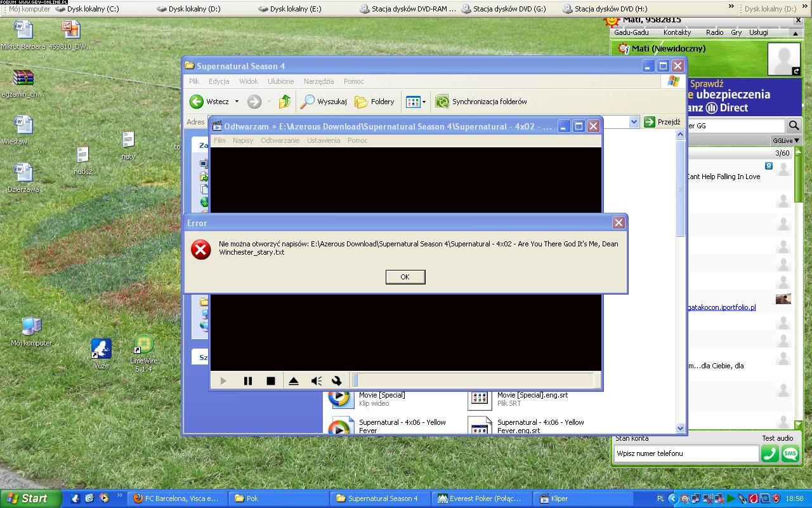Open player settings via the wrench icon
812x508 pixels.
(337, 381)
